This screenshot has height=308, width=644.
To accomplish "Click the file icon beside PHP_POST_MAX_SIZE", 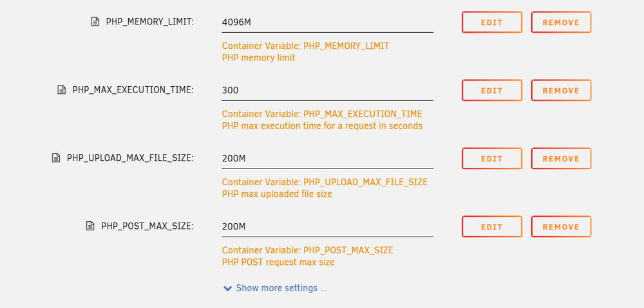I will tap(90, 226).
